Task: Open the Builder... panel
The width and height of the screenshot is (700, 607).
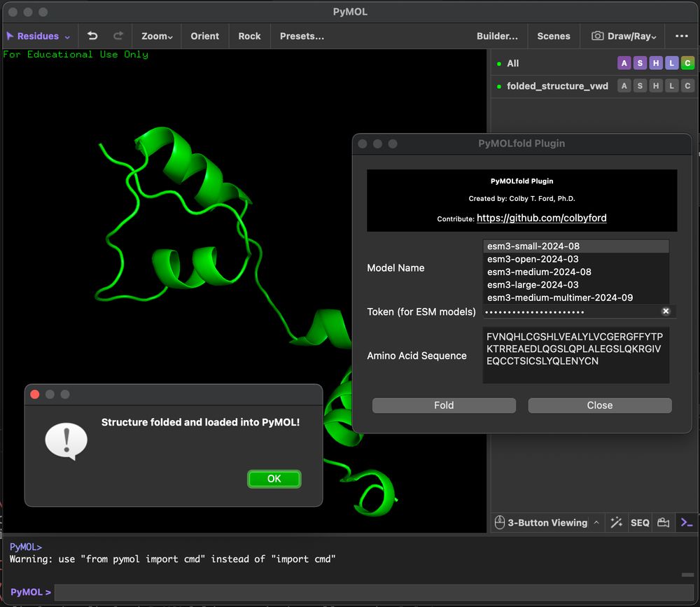Action: pos(497,36)
